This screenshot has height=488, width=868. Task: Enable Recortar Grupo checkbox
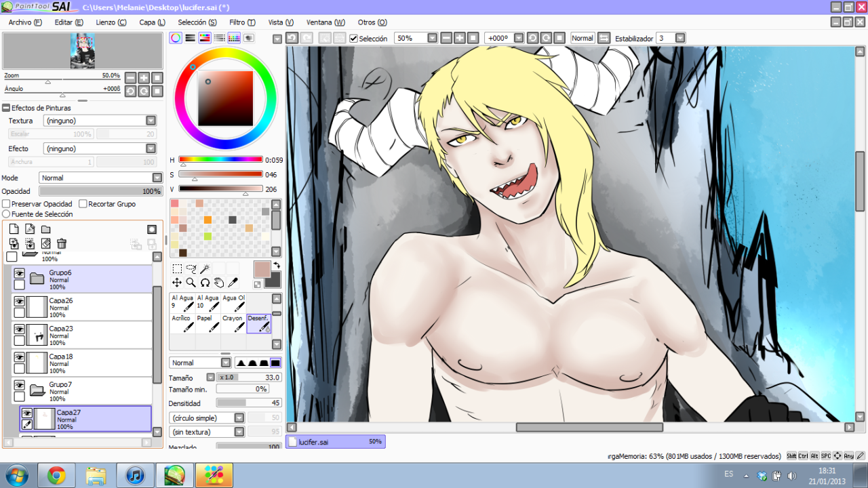(83, 203)
